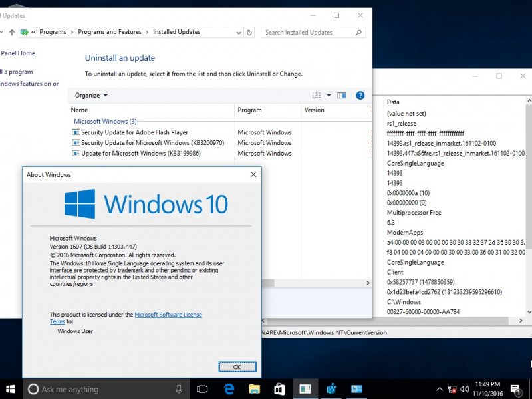Open Windows Store from taskbar
This screenshot has width=532, height=399.
(x=279, y=389)
